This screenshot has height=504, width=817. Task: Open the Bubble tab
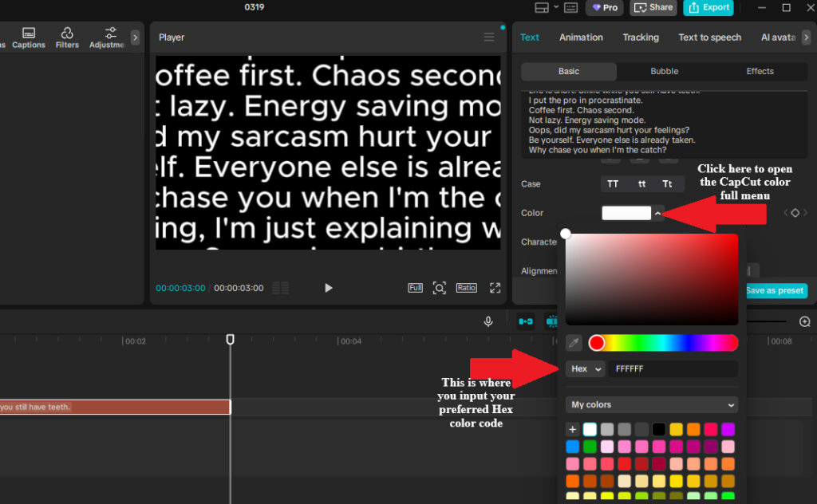coord(664,71)
